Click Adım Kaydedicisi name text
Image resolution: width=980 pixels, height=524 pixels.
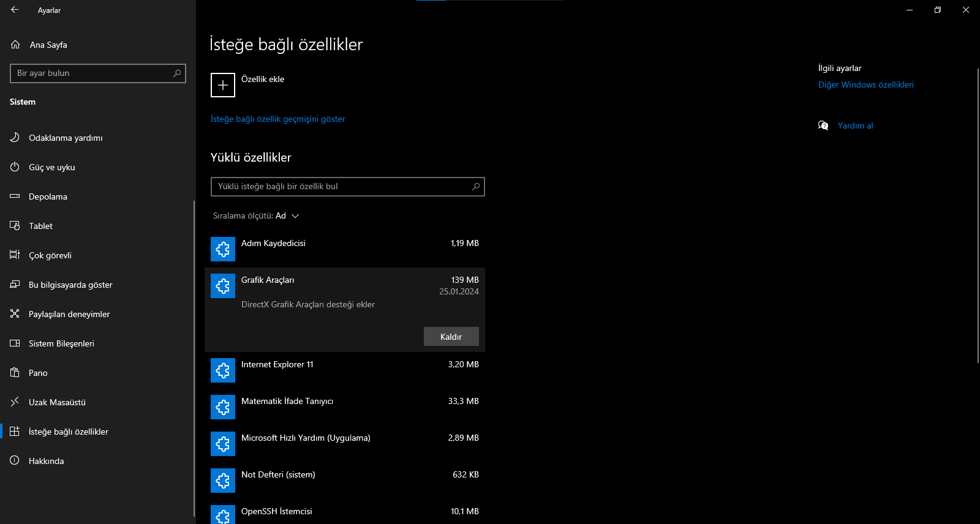(x=273, y=243)
